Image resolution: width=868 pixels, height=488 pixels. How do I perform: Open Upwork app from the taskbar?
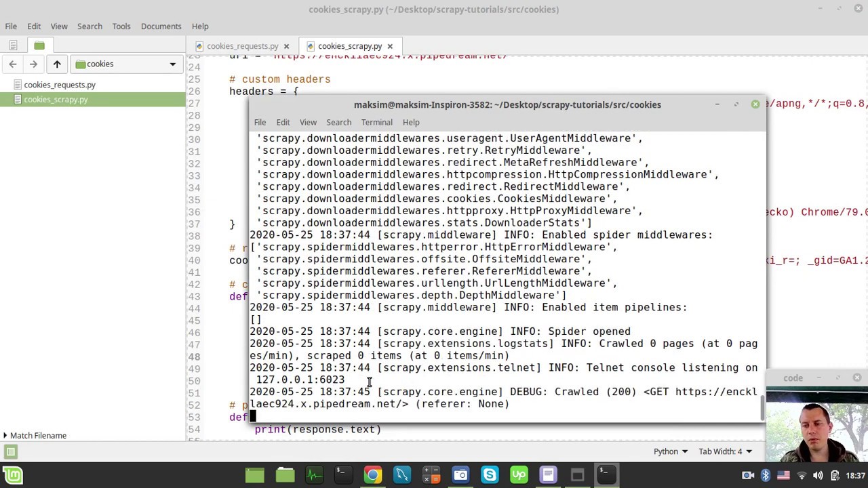tap(519, 475)
